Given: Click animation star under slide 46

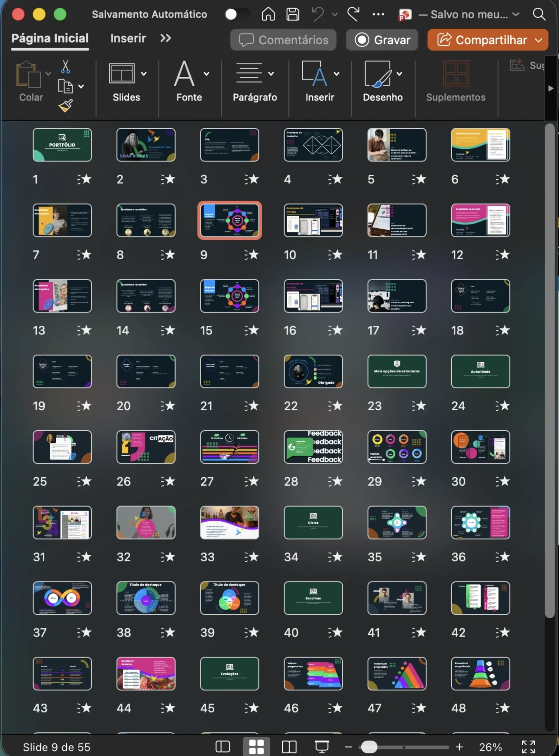Looking at the screenshot, I should click(x=335, y=708).
